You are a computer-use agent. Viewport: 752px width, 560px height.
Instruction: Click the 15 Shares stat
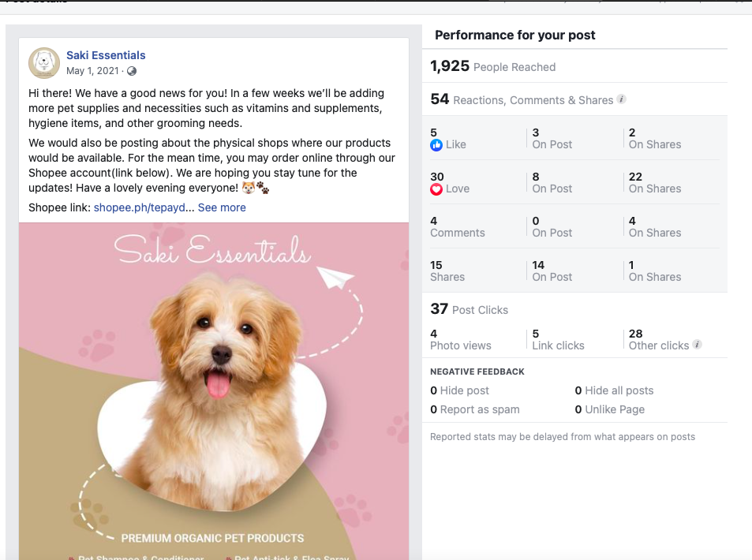[x=447, y=271]
